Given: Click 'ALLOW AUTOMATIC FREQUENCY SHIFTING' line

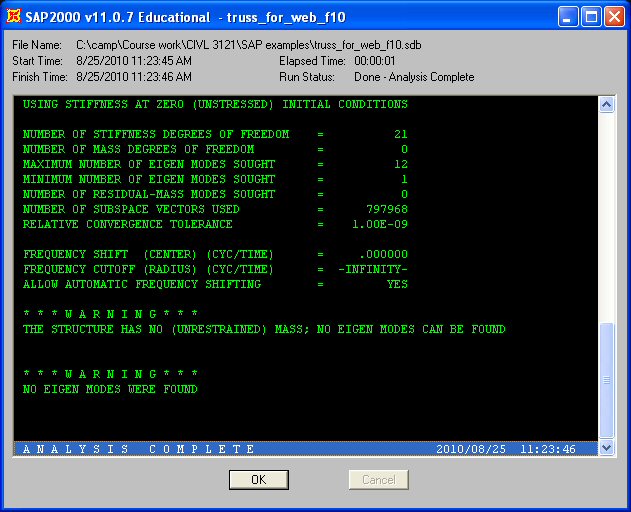Looking at the screenshot, I should 215,284.
